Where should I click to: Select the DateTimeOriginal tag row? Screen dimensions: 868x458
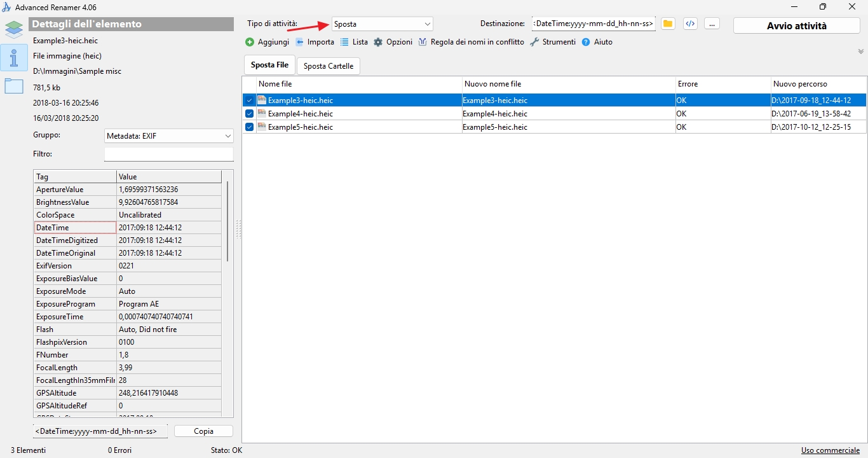(x=128, y=253)
